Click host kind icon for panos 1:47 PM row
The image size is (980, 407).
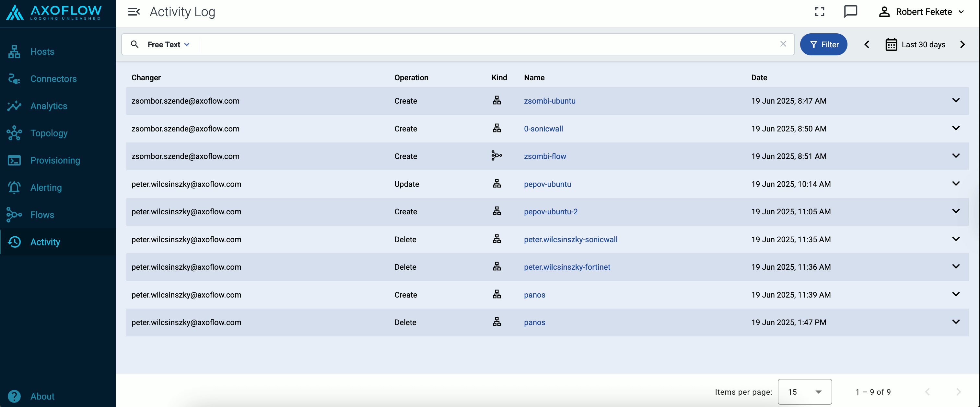pos(496,322)
